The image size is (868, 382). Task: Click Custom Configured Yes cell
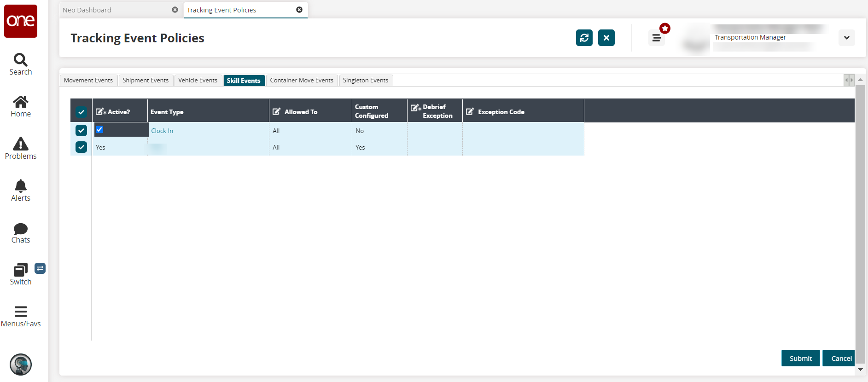pos(379,147)
